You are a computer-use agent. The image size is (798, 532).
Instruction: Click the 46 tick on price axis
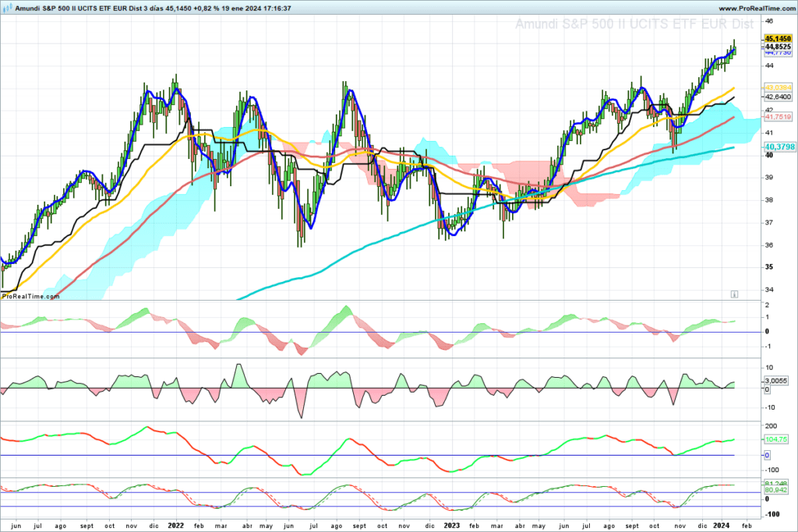(768, 21)
